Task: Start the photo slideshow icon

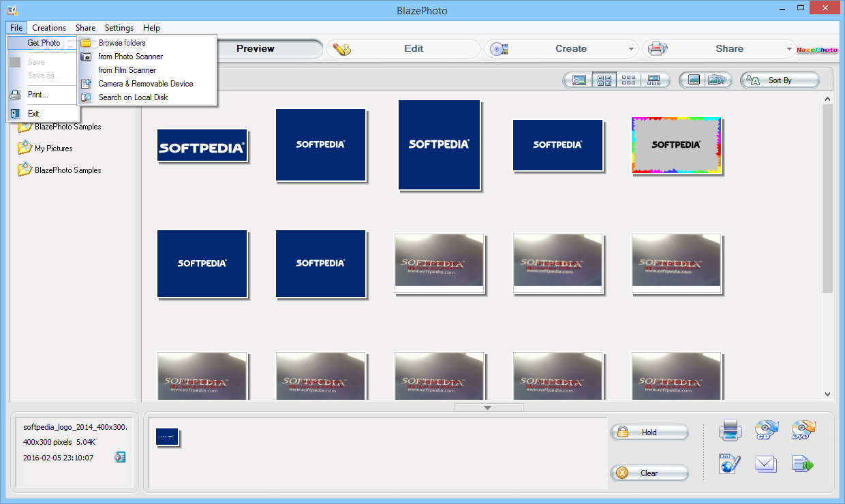Action: coord(718,80)
